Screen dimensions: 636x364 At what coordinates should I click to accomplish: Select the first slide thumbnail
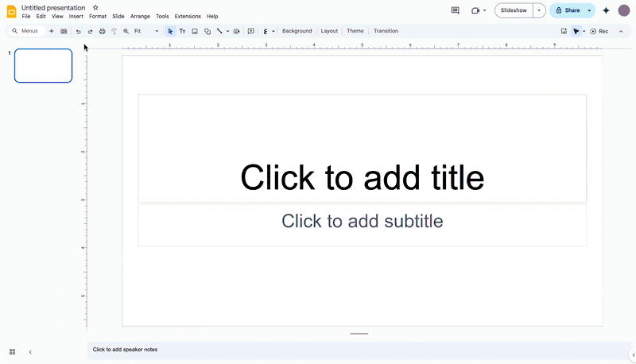click(x=43, y=65)
